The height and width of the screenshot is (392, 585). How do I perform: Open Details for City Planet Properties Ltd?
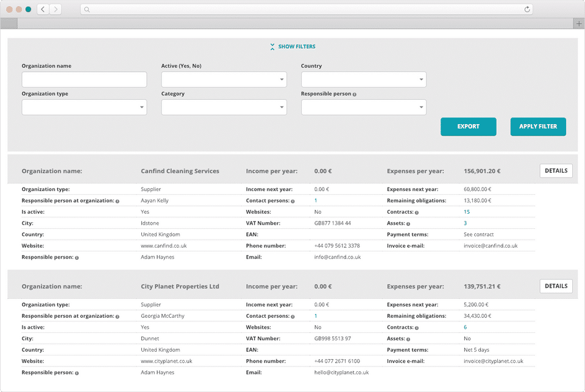tap(556, 286)
